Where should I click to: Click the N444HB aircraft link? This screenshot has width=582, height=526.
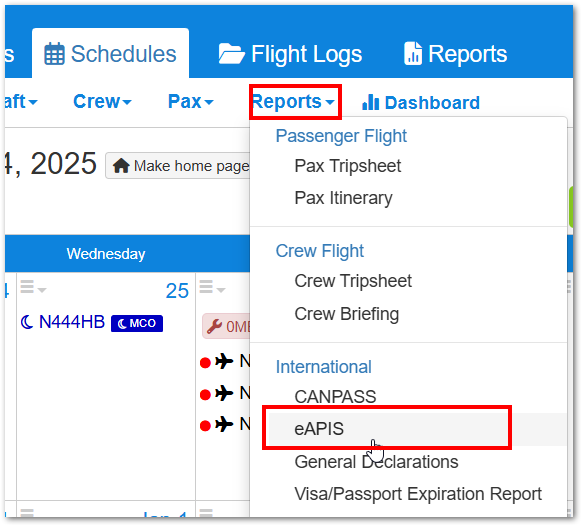tap(72, 322)
